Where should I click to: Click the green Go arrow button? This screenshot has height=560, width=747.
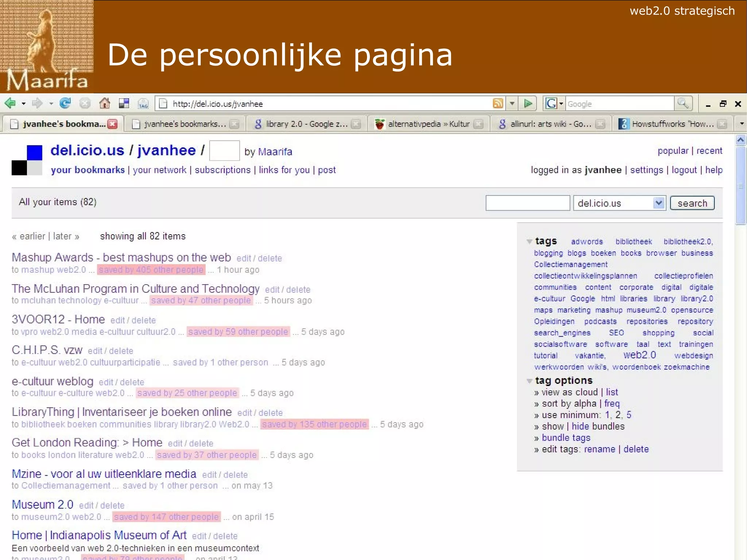[528, 104]
